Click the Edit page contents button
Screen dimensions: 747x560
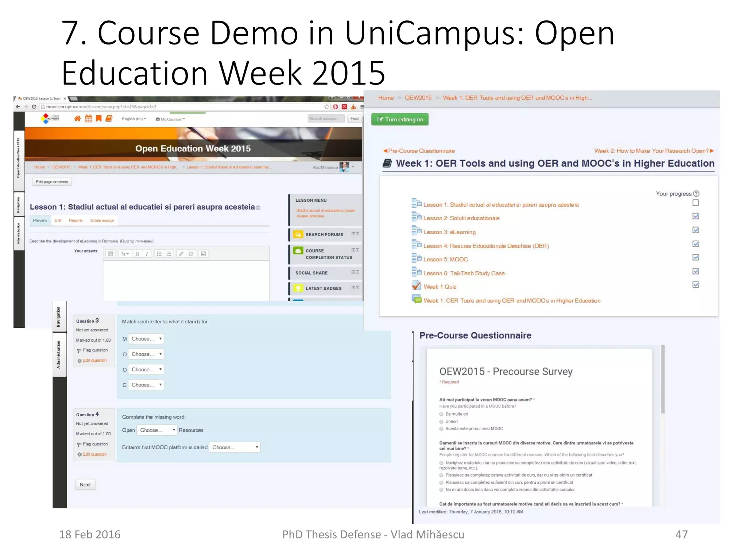coord(52,182)
